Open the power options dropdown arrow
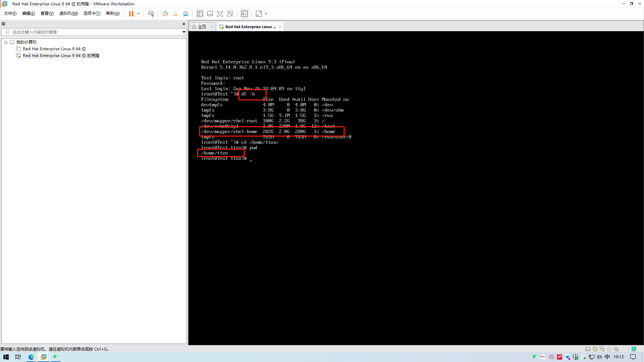The width and height of the screenshot is (644, 362). [x=138, y=14]
